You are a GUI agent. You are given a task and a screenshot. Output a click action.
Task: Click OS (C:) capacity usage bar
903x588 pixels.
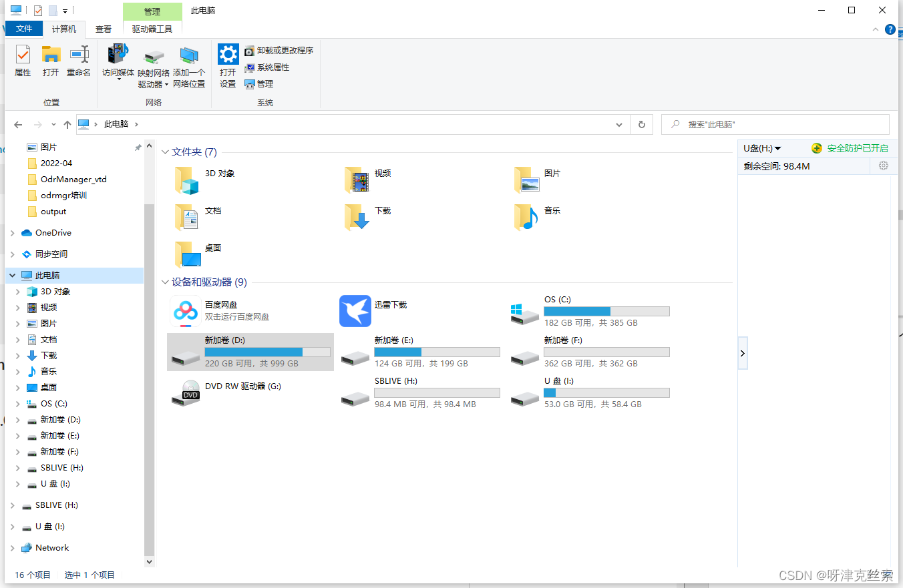[606, 312]
